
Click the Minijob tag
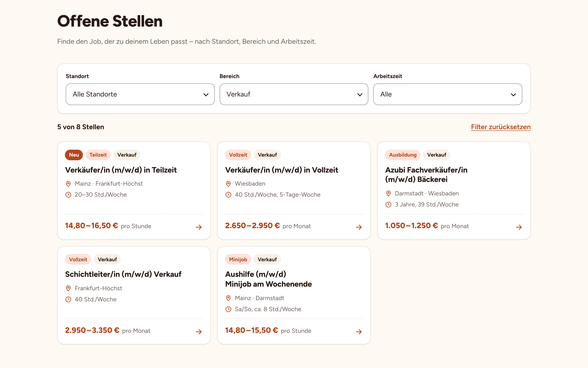tap(238, 259)
